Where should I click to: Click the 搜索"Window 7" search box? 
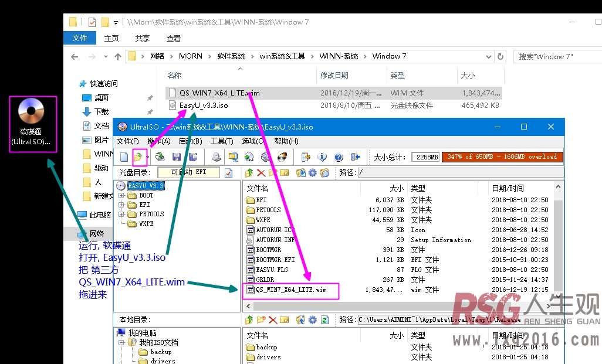click(557, 57)
